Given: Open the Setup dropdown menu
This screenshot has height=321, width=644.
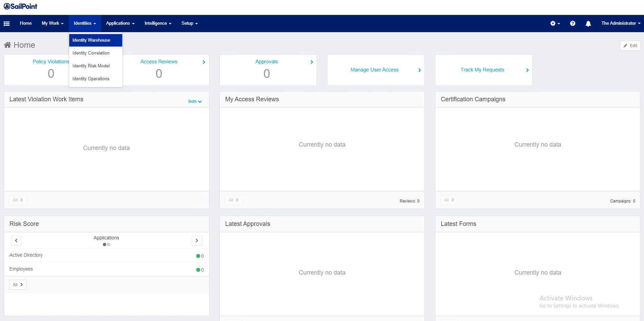Looking at the screenshot, I should point(189,23).
